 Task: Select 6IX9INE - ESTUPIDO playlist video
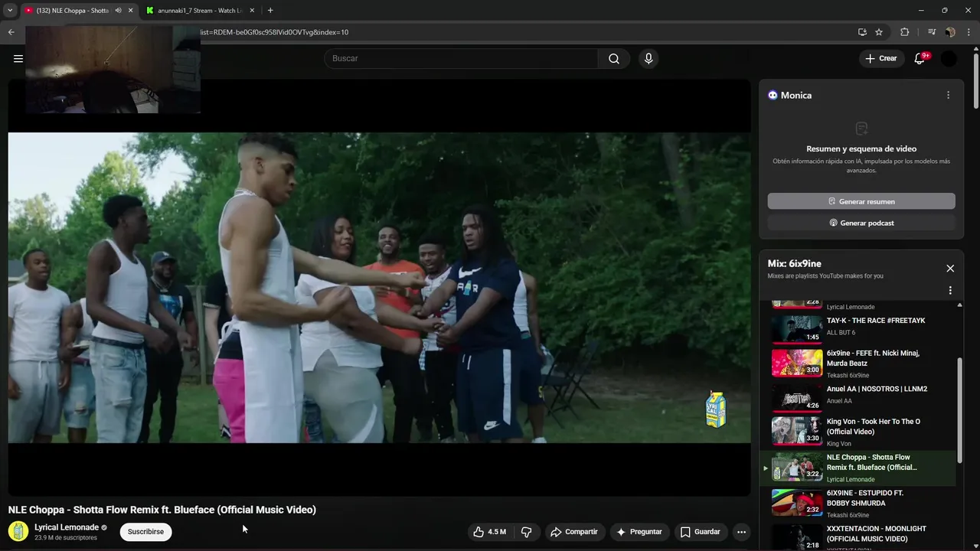click(x=857, y=503)
